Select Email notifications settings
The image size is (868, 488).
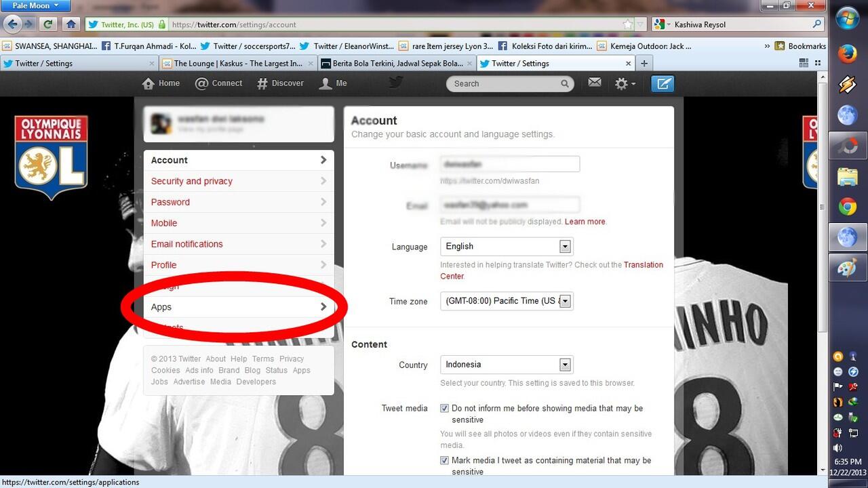238,244
